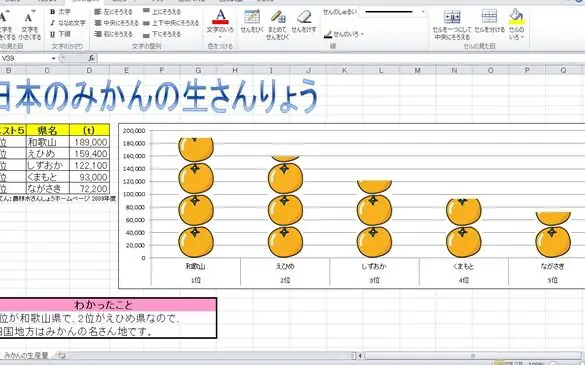Select the cell with value 189,000
This screenshot has height=365, width=585.
point(90,142)
